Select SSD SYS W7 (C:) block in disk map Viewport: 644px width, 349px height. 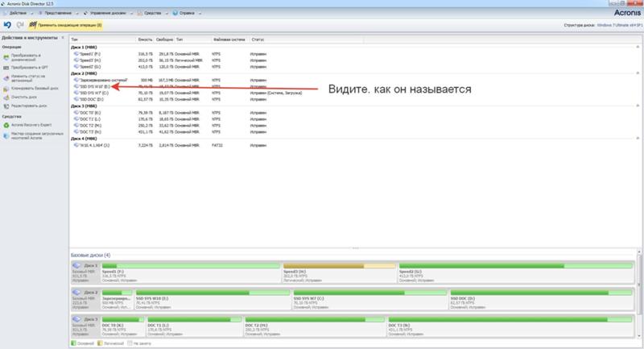tap(370, 300)
